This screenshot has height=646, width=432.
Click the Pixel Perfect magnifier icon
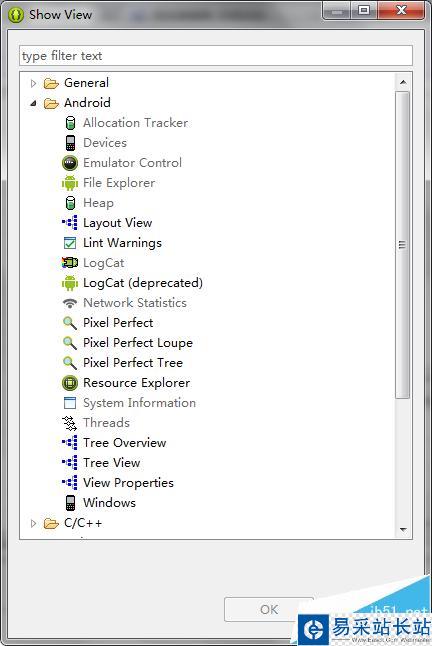[70, 323]
